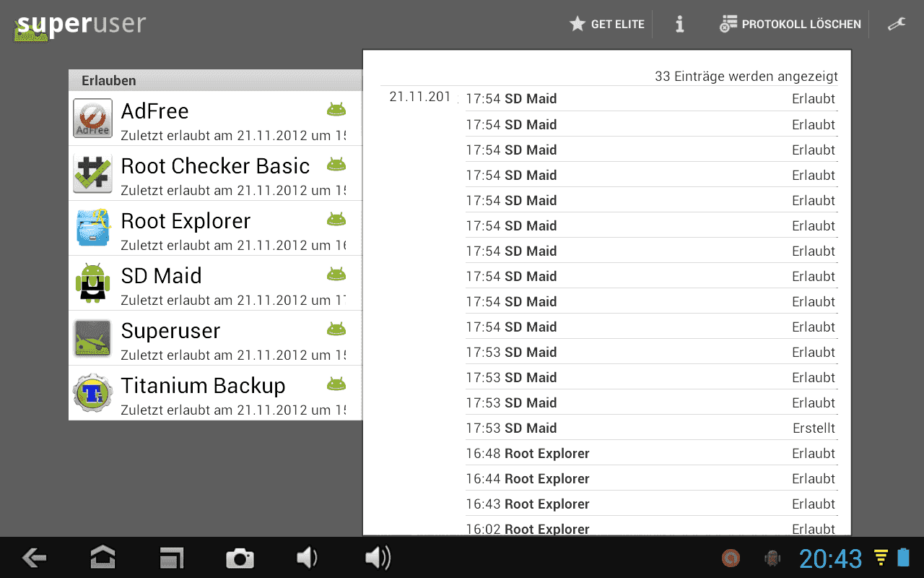Open the AdFree app entry title
This screenshot has height=578, width=924.
pyautogui.click(x=154, y=111)
